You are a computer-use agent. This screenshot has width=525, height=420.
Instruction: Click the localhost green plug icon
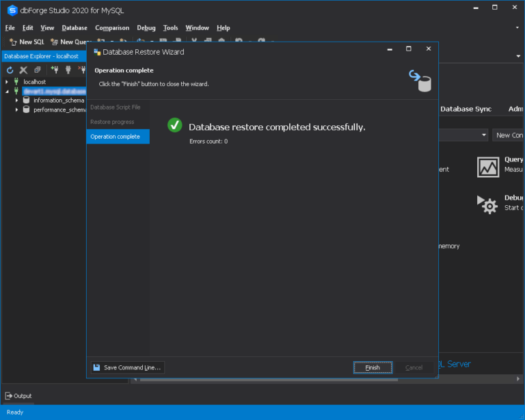point(16,81)
